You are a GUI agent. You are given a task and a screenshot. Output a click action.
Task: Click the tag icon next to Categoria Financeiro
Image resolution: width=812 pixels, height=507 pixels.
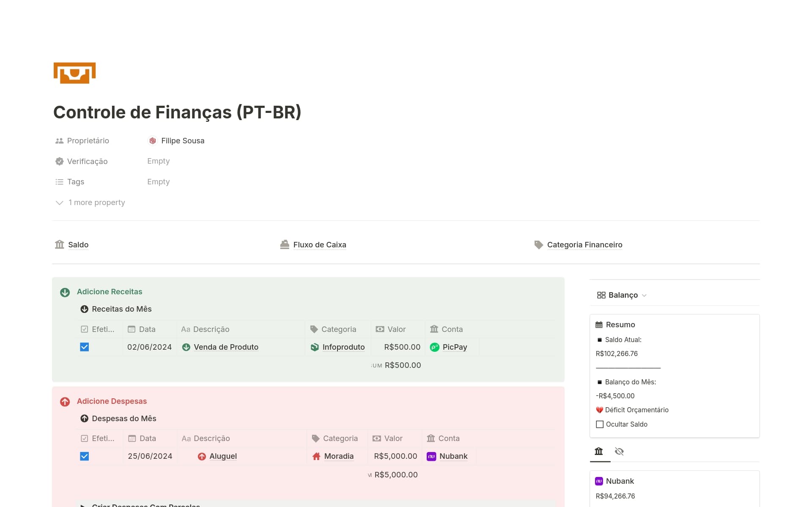[538, 244]
